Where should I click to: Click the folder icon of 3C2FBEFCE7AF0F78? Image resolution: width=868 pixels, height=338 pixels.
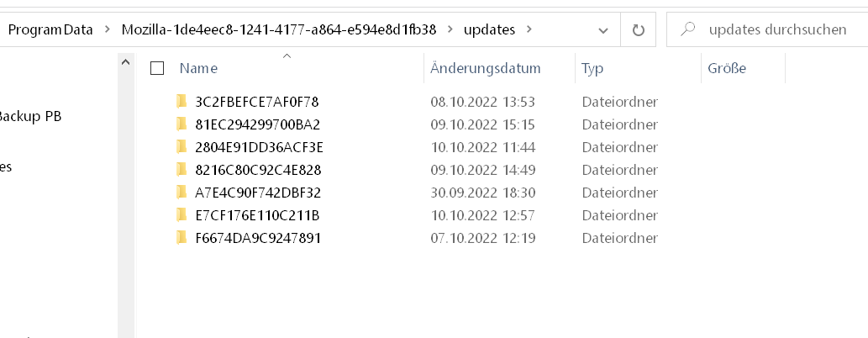click(181, 102)
